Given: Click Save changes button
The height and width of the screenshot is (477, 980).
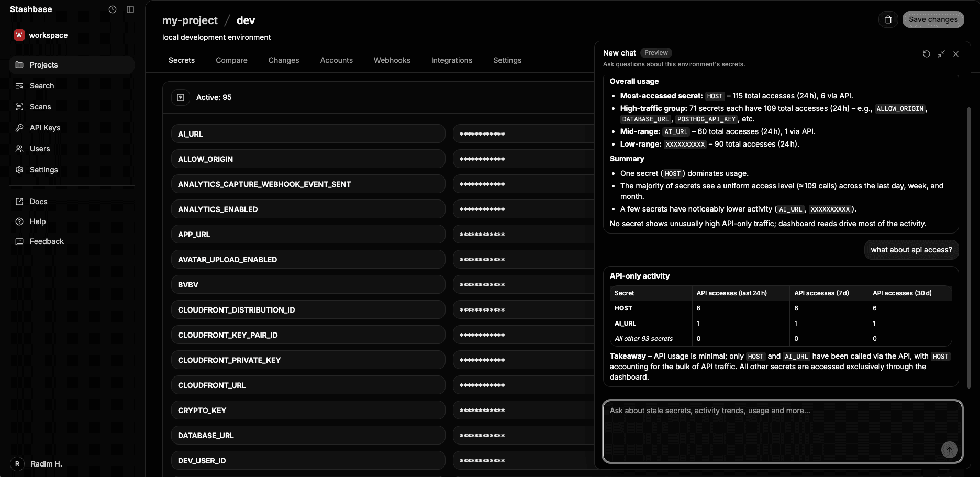Looking at the screenshot, I should click(x=933, y=19).
